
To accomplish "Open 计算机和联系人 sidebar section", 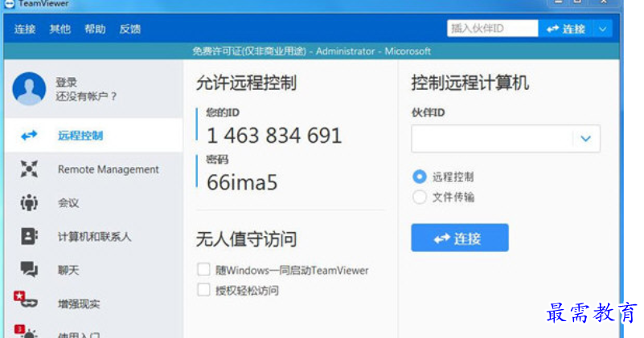I will click(93, 236).
